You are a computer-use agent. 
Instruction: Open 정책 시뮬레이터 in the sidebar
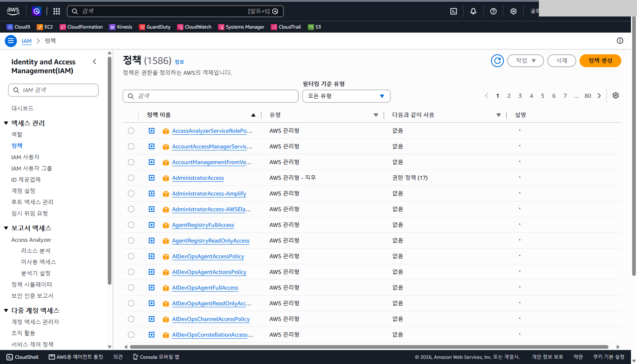(x=32, y=284)
